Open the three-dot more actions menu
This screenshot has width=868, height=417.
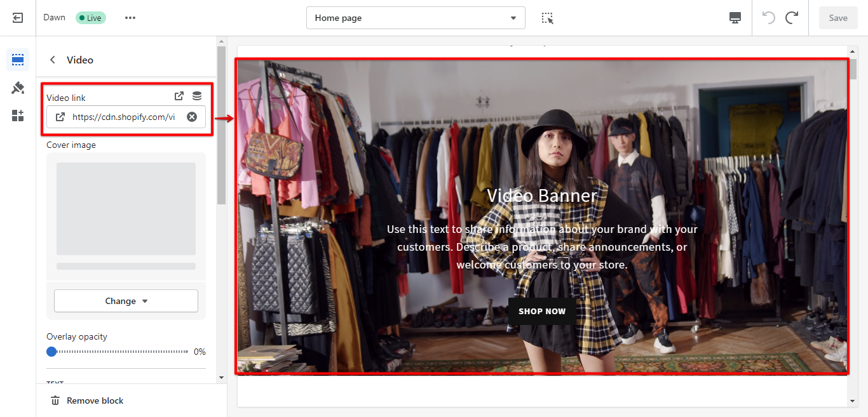point(130,18)
